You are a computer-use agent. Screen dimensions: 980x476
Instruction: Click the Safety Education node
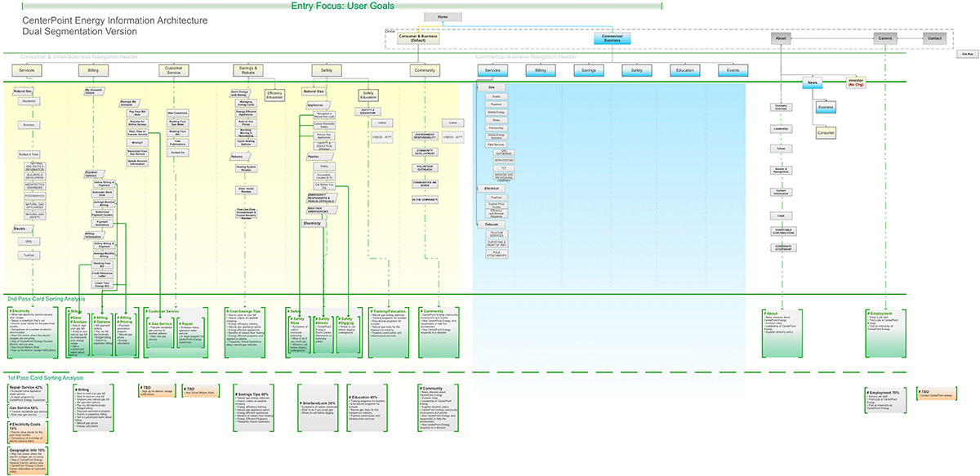[x=369, y=95]
